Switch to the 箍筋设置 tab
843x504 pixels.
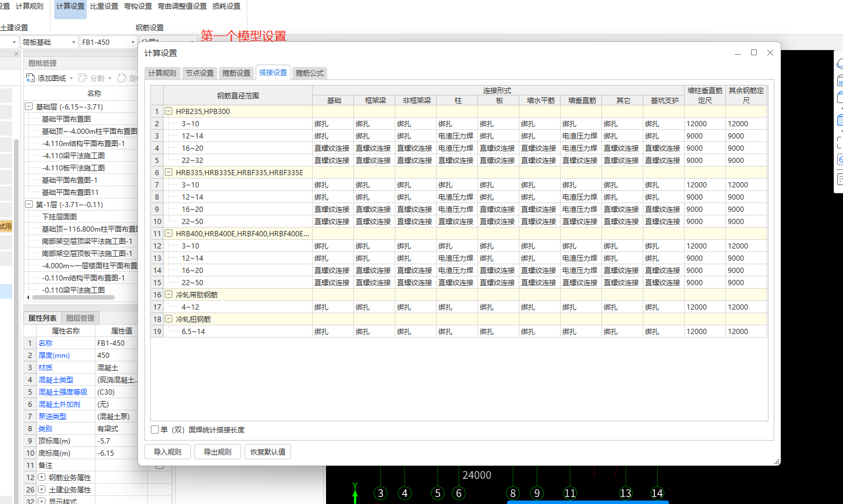[236, 73]
